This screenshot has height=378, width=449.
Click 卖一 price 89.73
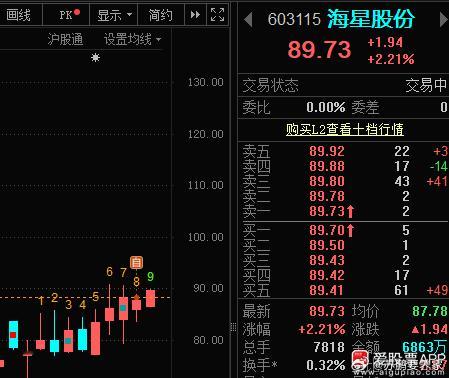tap(327, 211)
